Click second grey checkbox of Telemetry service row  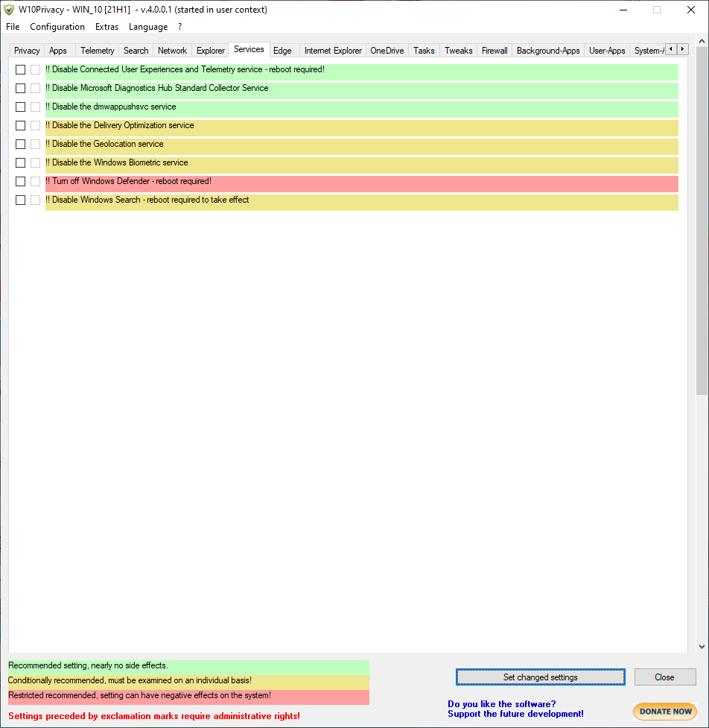pos(35,69)
